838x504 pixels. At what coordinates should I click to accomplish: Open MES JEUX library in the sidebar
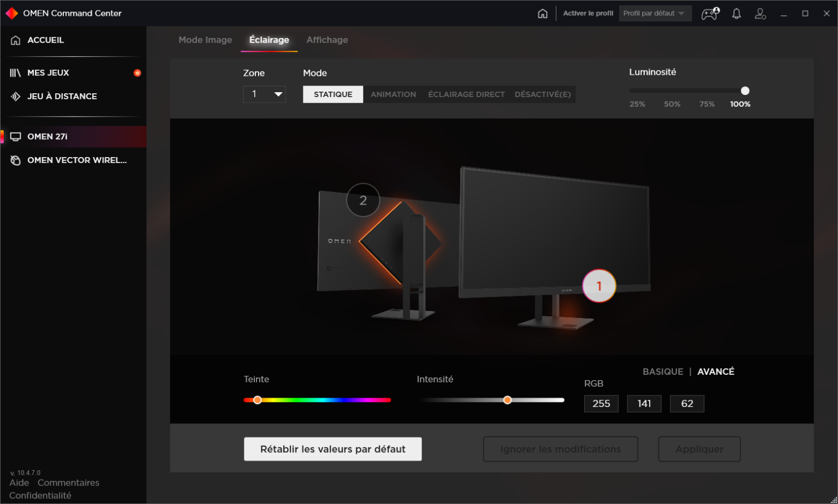point(73,73)
